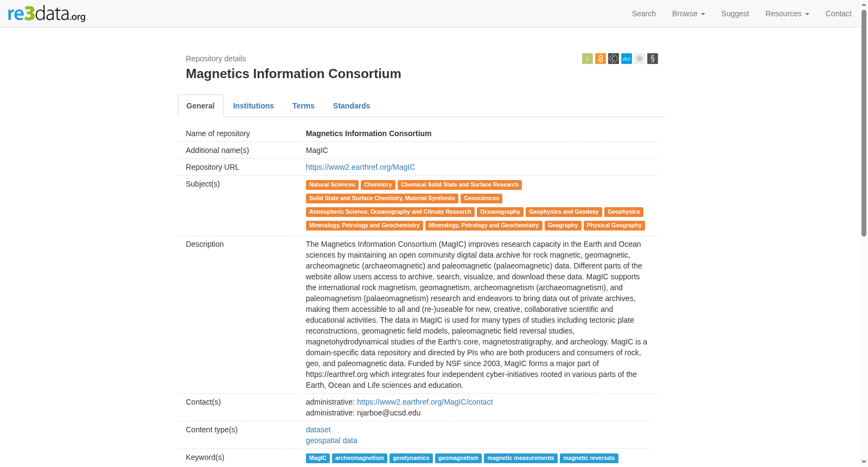868x467 pixels.
Task: Switch to the Standards tab
Action: [352, 106]
